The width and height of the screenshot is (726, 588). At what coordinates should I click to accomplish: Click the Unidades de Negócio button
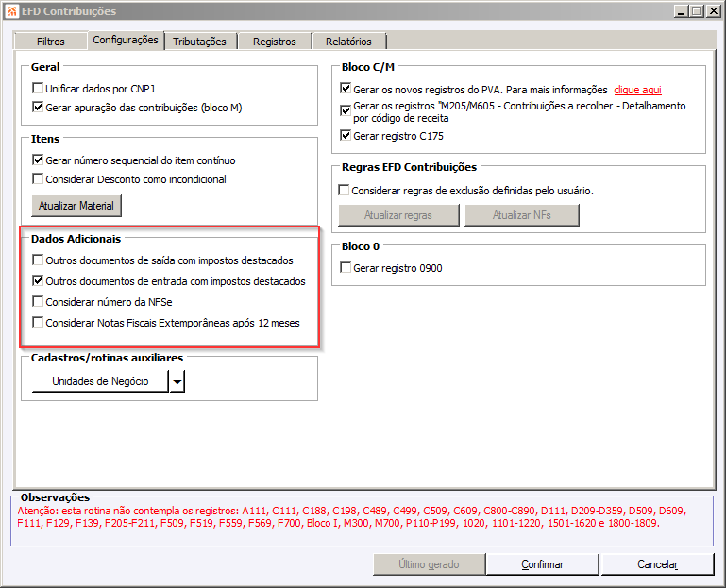pos(100,381)
